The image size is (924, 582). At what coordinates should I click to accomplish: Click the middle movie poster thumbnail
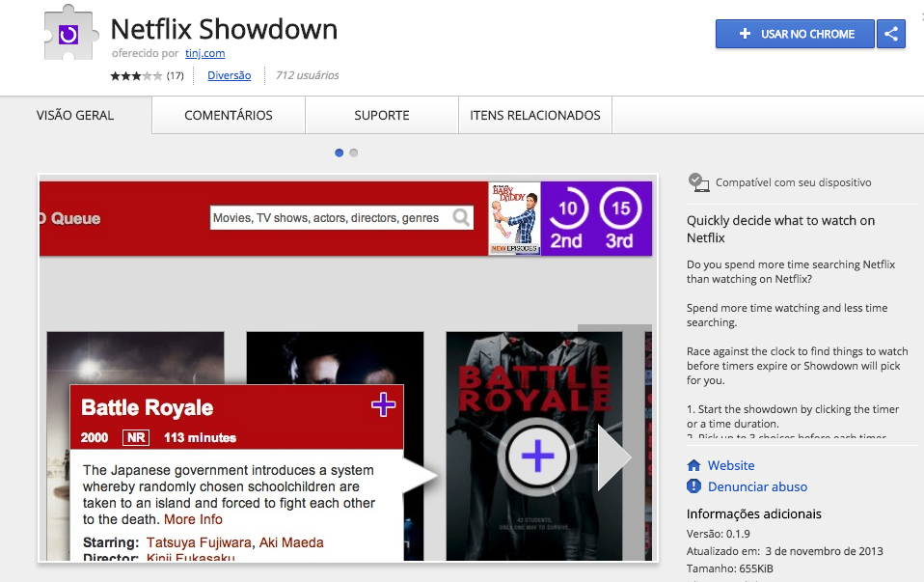pyautogui.click(x=335, y=446)
